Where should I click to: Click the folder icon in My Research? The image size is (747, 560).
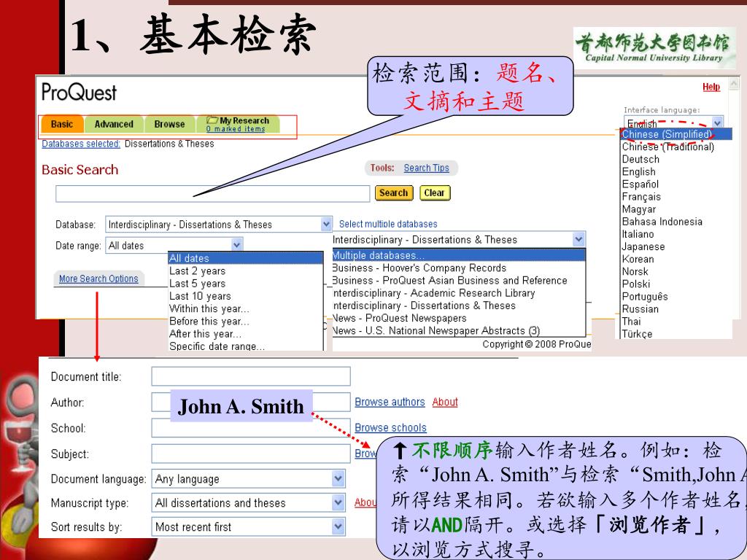(x=212, y=120)
